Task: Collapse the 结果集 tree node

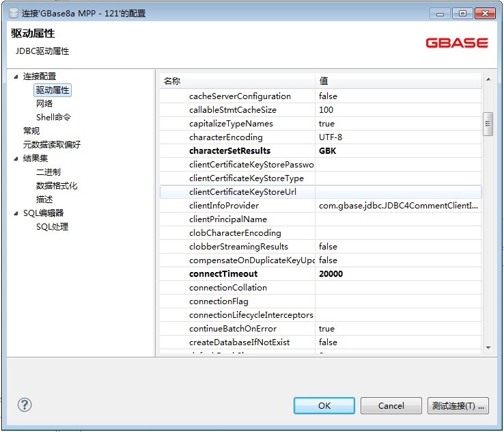Action: [16, 159]
